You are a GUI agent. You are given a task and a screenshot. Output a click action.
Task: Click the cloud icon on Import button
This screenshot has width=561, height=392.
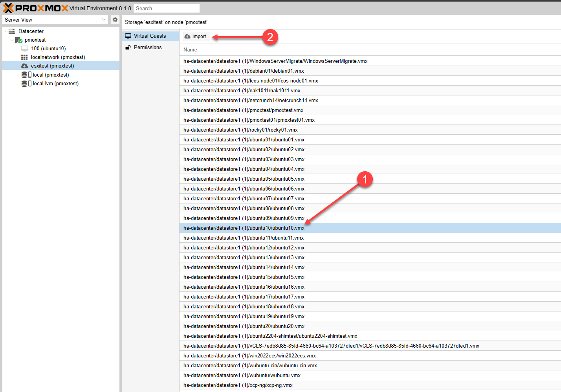pyautogui.click(x=187, y=37)
